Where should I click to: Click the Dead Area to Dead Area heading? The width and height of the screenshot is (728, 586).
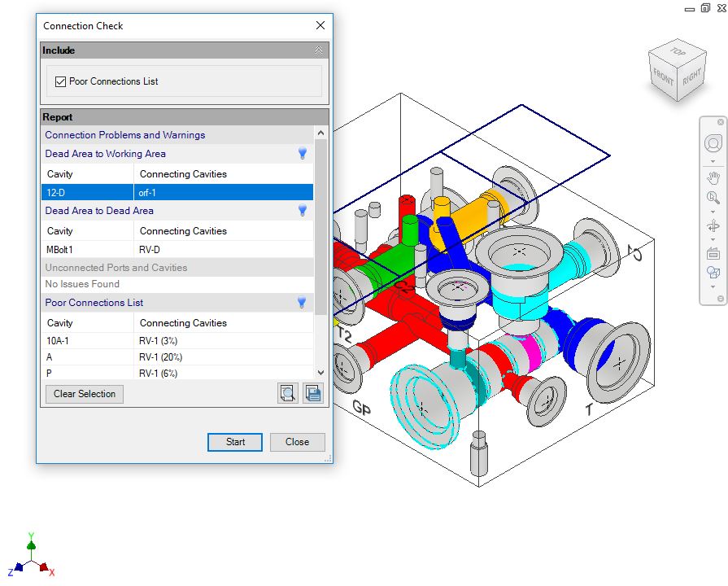(x=99, y=211)
